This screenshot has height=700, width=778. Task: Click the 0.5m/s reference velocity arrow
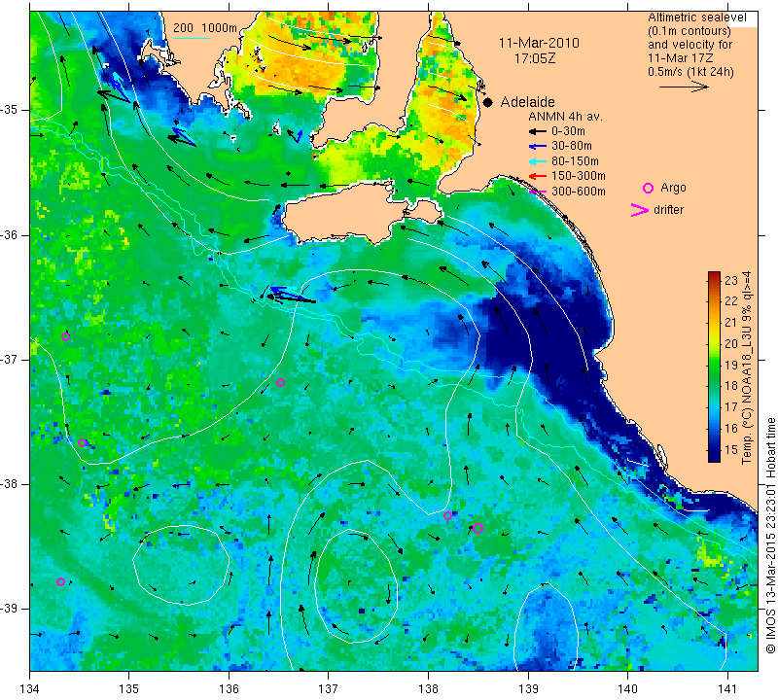coord(684,87)
